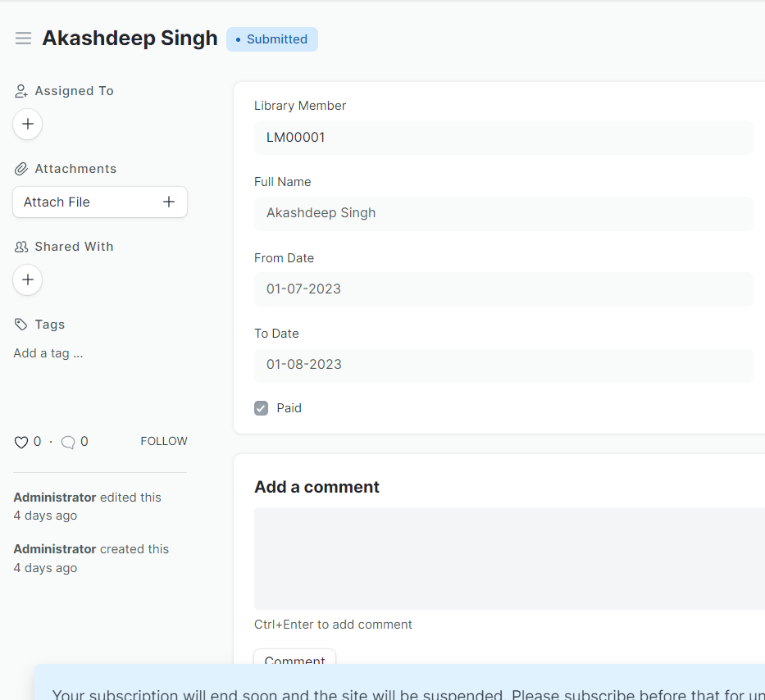This screenshot has height=700, width=765.
Task: Click the Attachments paperclip icon
Action: pos(19,168)
